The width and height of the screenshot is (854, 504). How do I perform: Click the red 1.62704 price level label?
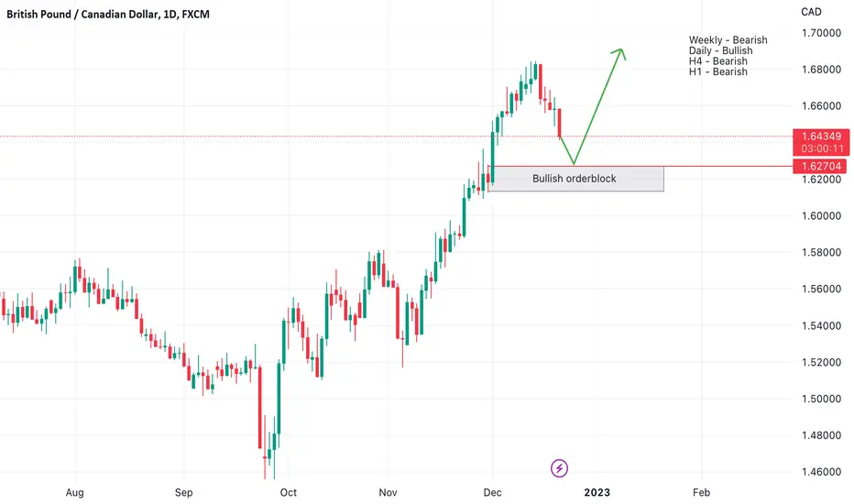tap(821, 166)
